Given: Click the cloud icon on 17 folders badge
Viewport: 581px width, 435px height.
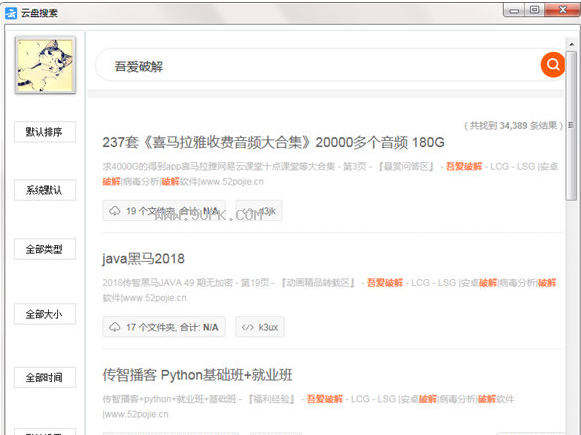Looking at the screenshot, I should click(x=114, y=327).
